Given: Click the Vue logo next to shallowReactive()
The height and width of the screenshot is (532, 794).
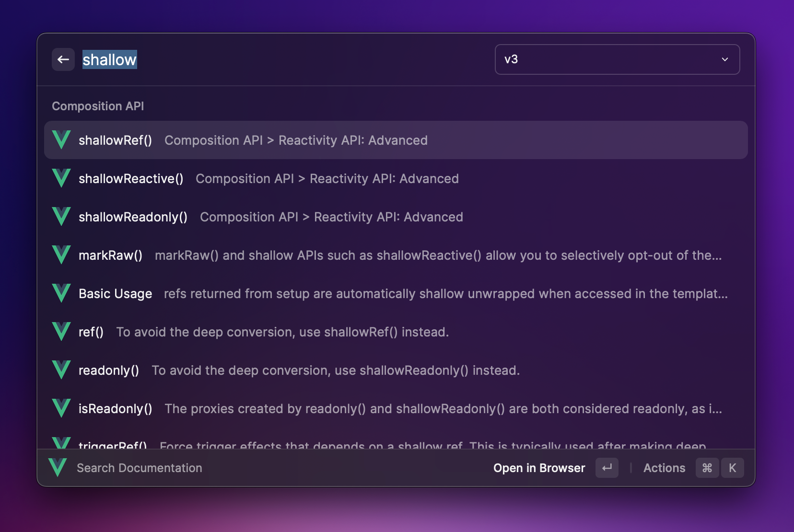Looking at the screenshot, I should [x=61, y=178].
